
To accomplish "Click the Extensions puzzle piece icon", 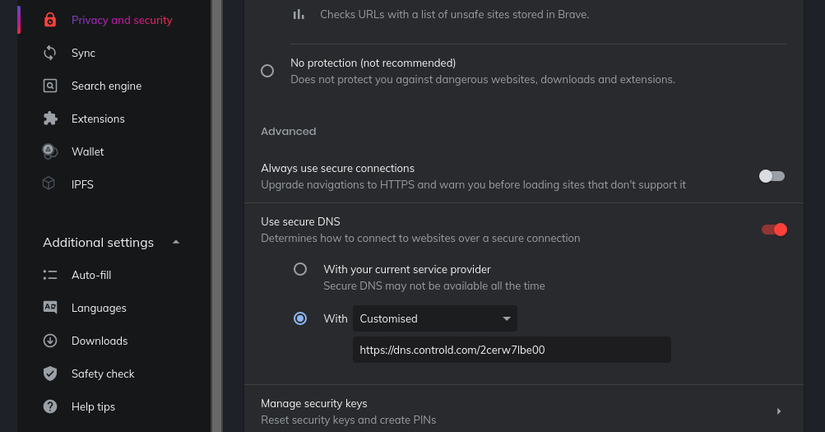I will tap(50, 118).
